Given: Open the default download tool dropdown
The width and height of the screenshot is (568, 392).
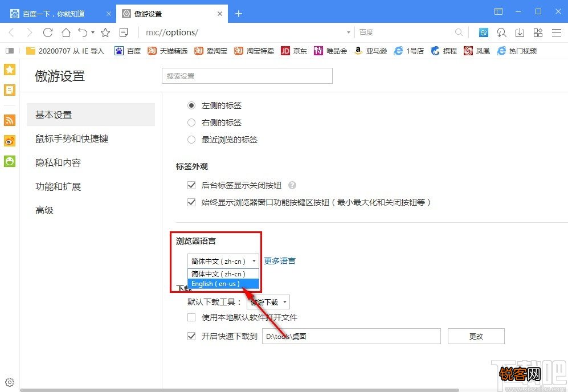Looking at the screenshot, I should coord(268,302).
